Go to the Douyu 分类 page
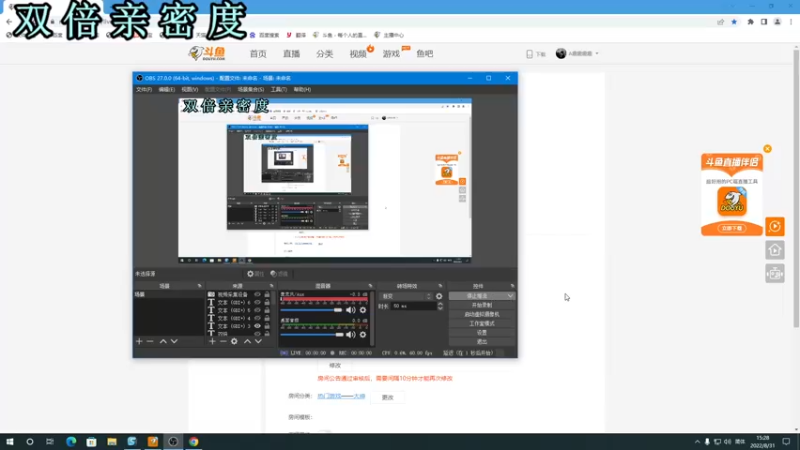 point(324,54)
